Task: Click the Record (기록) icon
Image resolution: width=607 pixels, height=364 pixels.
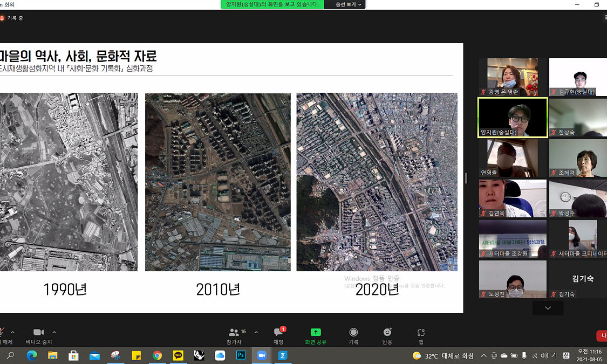Action: (353, 335)
